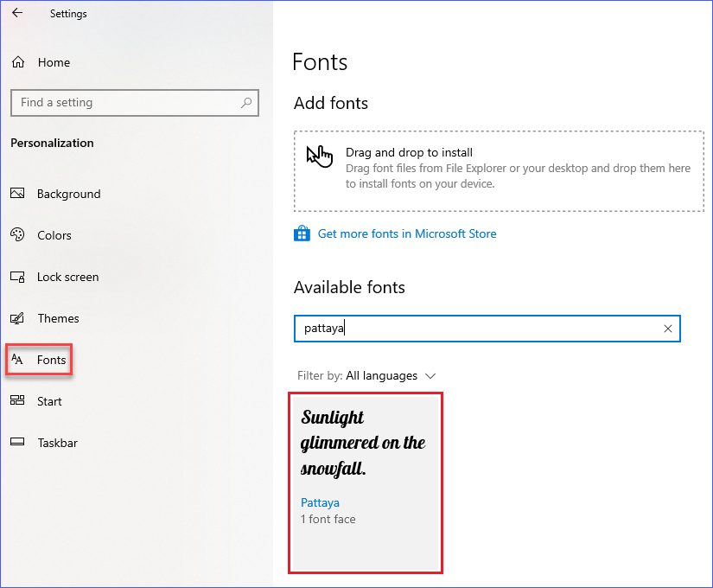The width and height of the screenshot is (713, 588).
Task: Click the Background picture icon
Action: (x=17, y=194)
